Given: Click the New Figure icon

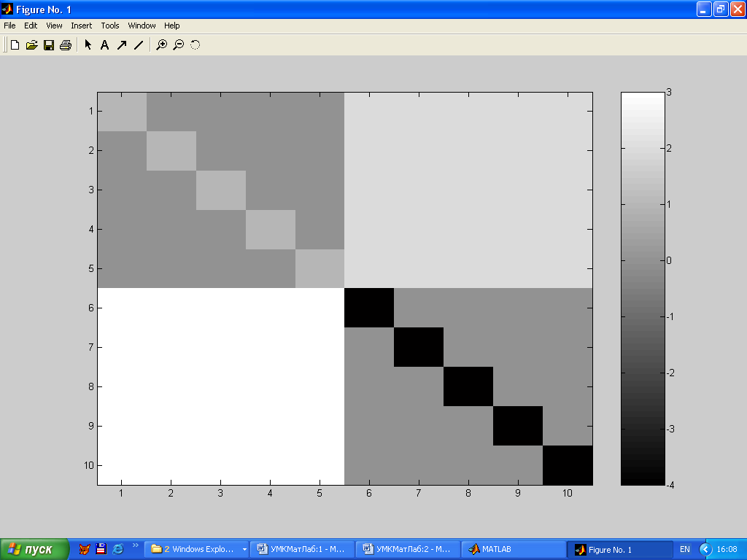Looking at the screenshot, I should [x=15, y=45].
